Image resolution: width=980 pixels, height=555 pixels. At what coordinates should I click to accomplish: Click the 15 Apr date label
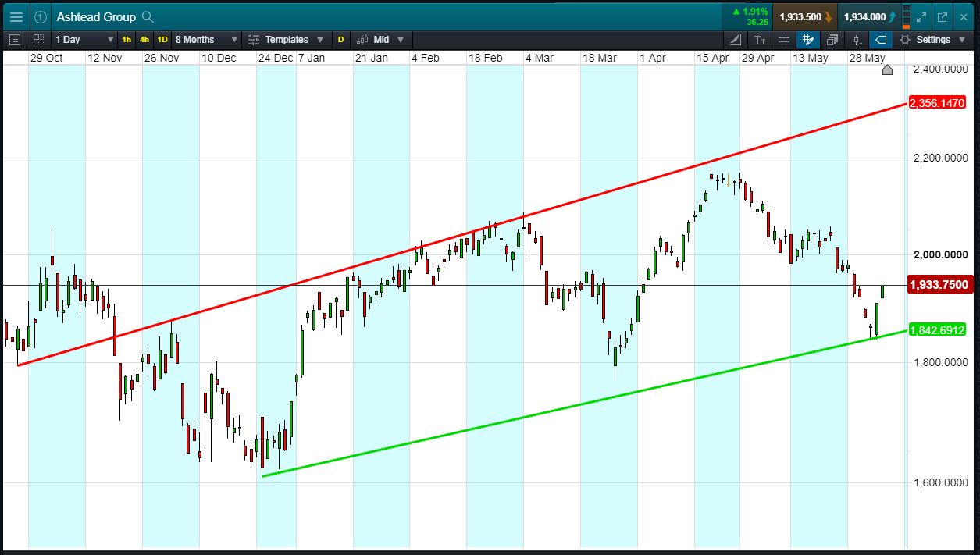(714, 58)
